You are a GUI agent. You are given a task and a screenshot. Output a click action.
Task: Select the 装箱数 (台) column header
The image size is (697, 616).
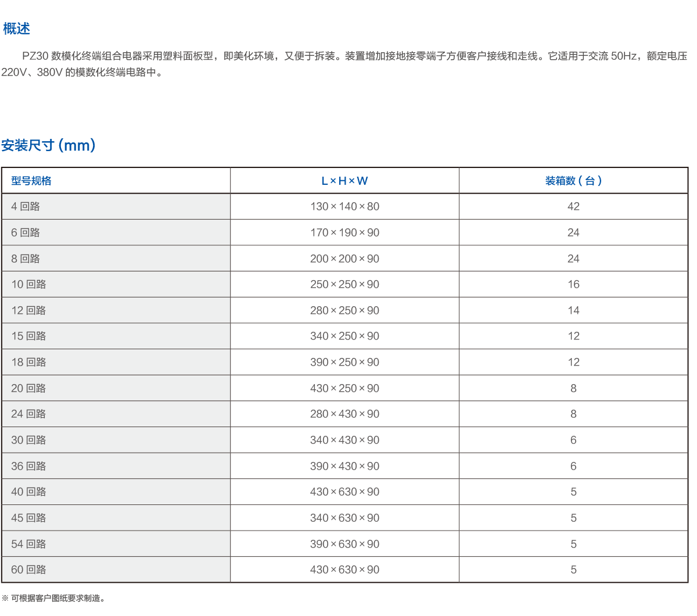573,181
